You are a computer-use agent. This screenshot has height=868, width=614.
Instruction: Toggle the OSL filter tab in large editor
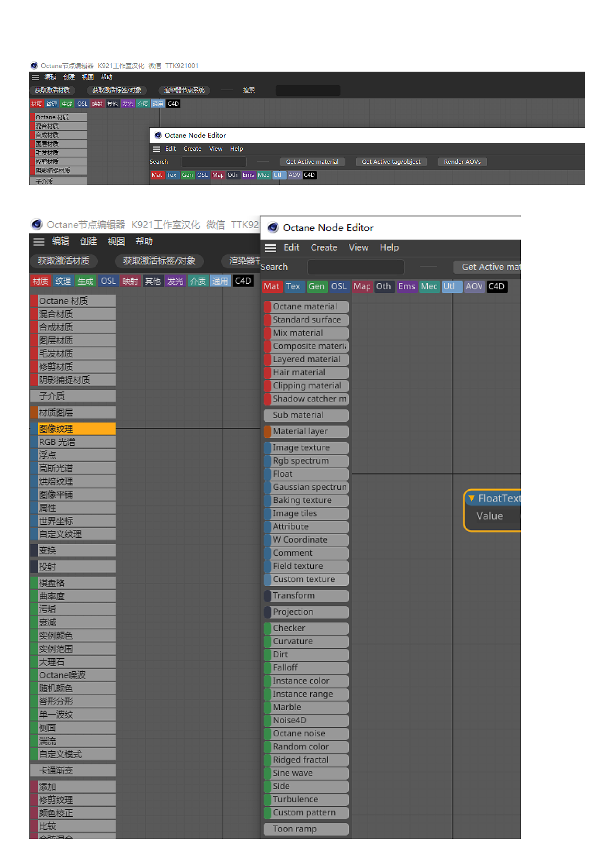point(339,286)
